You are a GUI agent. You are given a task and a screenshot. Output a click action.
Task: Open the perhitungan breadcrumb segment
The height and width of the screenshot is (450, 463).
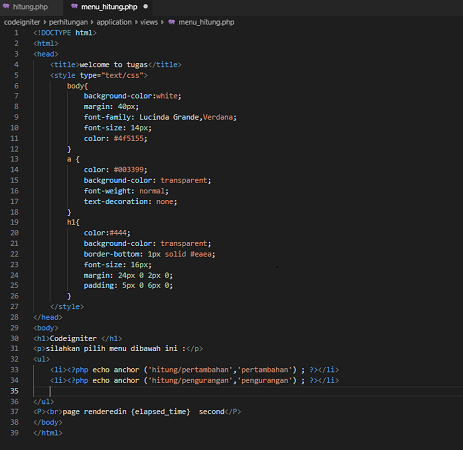tap(68, 22)
